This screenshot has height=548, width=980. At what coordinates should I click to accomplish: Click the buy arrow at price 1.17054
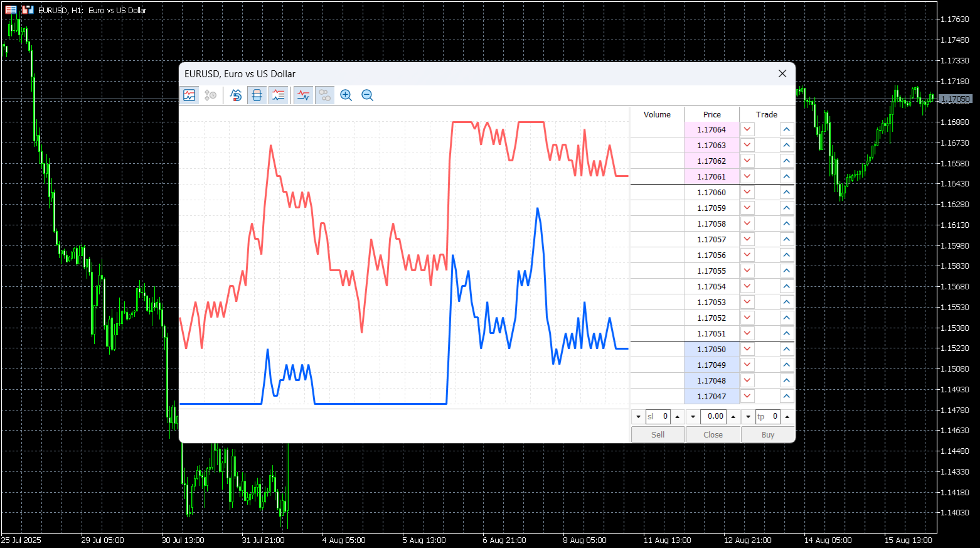[787, 286]
